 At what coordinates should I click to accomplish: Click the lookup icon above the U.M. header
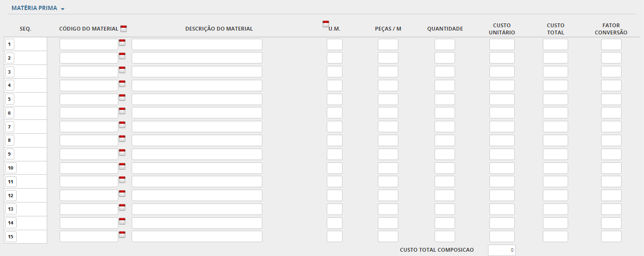coord(326,24)
